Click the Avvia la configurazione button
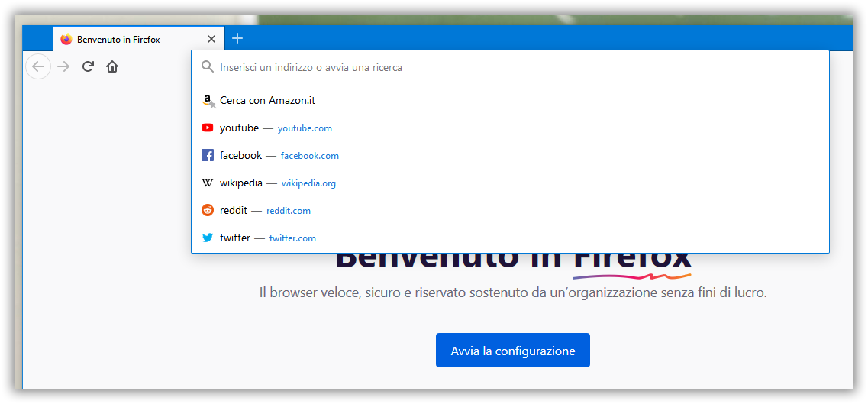The width and height of the screenshot is (868, 404). point(512,351)
